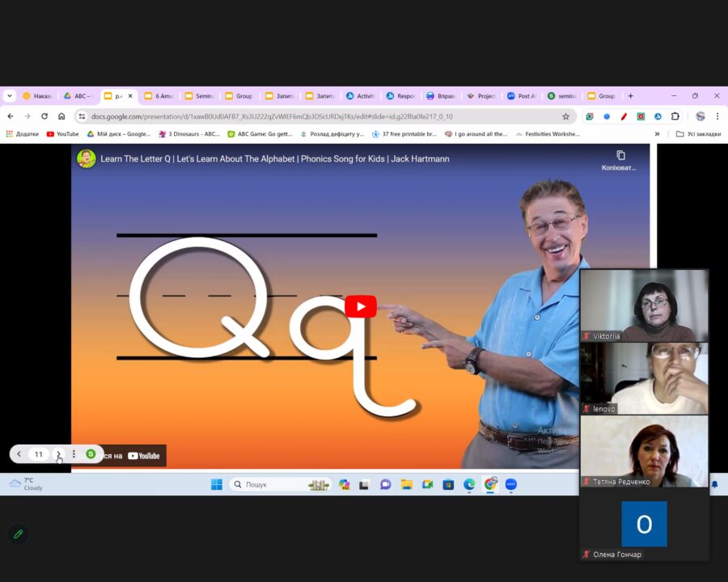
Task: Click the green annotate pencil button
Action: [19, 534]
